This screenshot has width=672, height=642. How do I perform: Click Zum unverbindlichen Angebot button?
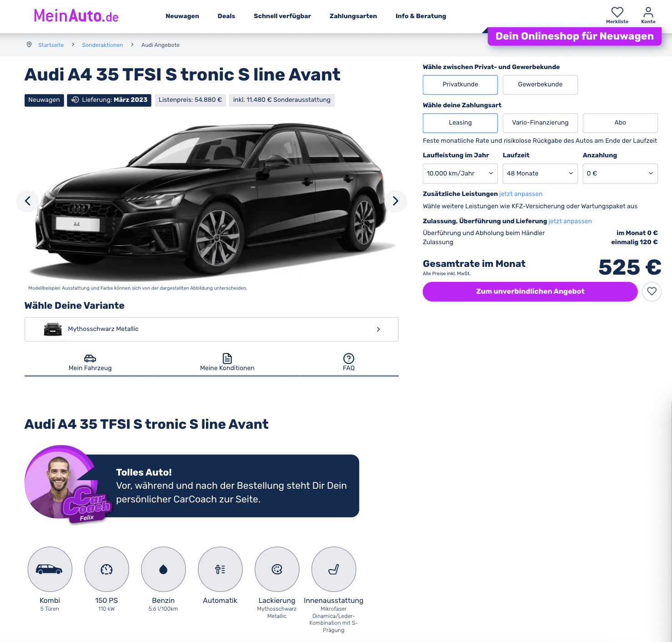point(530,291)
